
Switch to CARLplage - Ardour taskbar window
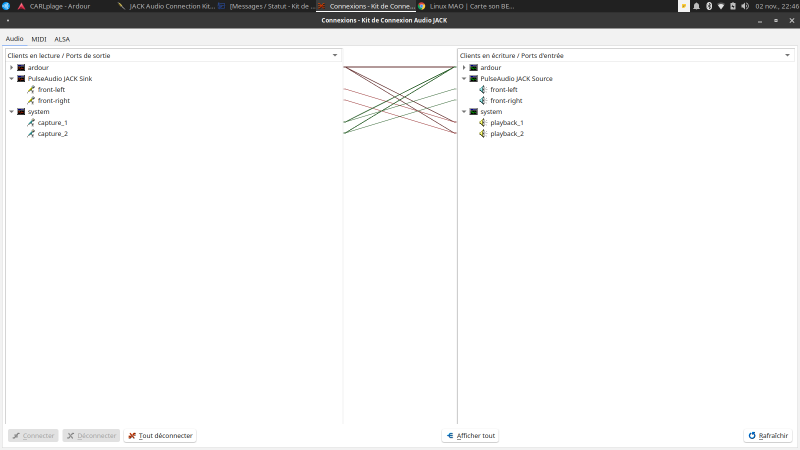coord(54,6)
